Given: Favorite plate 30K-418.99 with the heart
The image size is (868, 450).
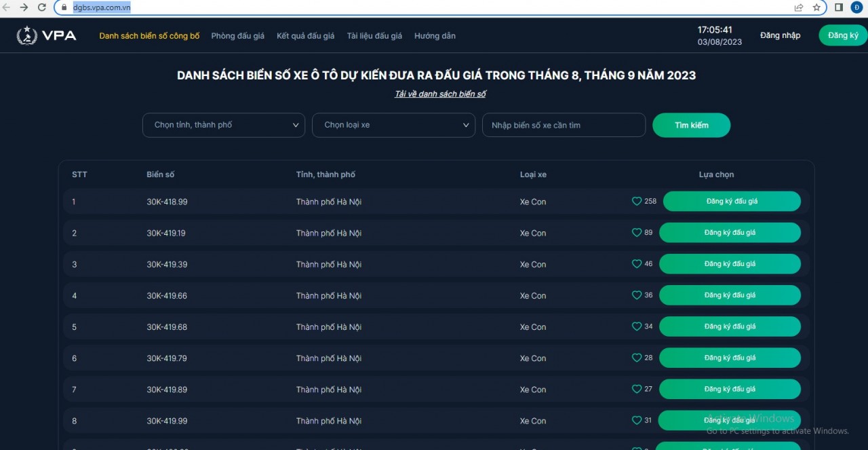Looking at the screenshot, I should click(x=635, y=201).
